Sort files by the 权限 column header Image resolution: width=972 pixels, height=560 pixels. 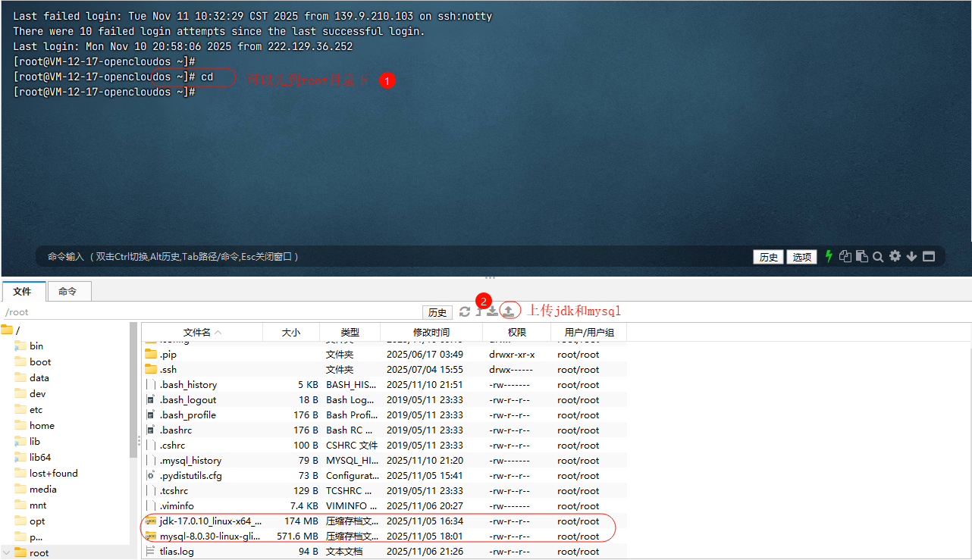pos(516,332)
